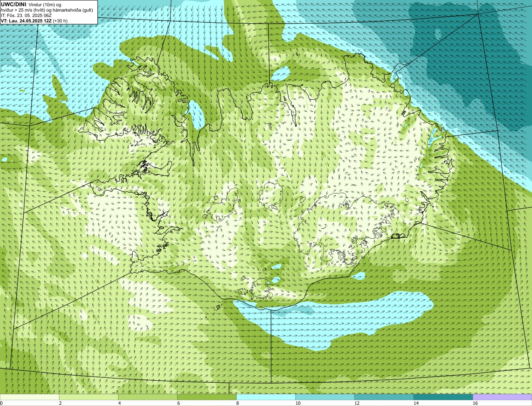The width and height of the screenshot is (532, 406).
Task: Click the scale label "2"
Action: coord(60,403)
